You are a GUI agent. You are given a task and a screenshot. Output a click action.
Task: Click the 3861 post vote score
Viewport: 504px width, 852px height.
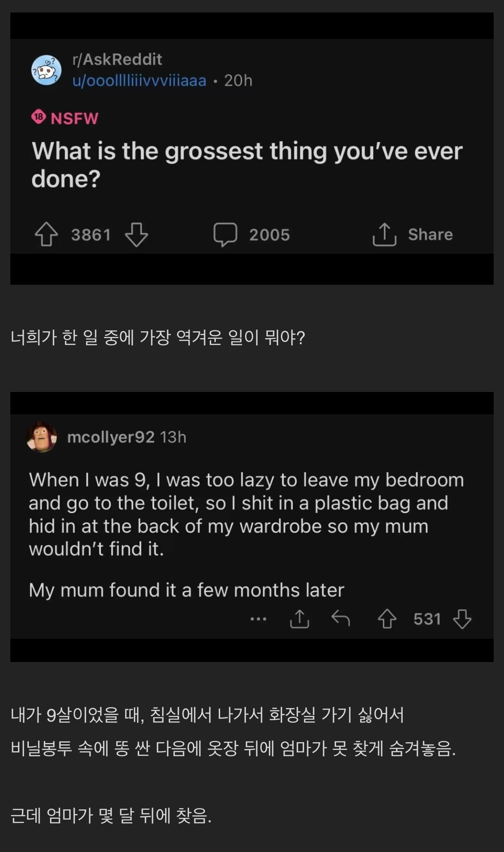click(91, 235)
